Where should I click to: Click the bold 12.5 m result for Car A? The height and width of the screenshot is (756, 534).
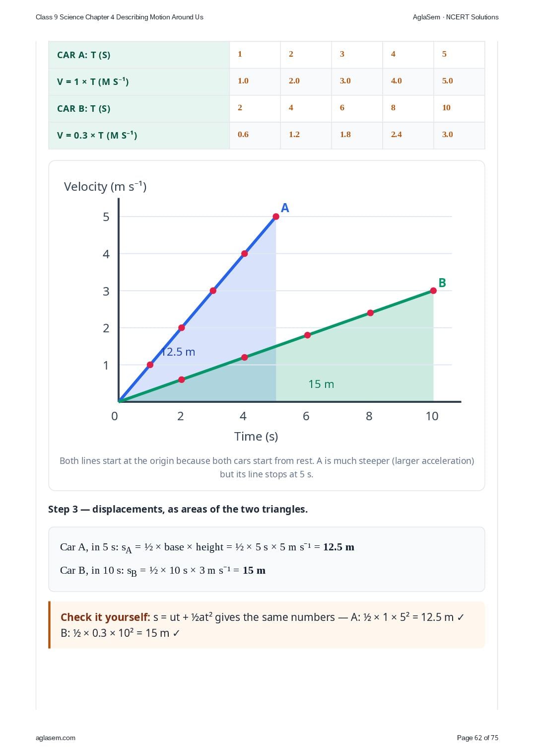[338, 547]
